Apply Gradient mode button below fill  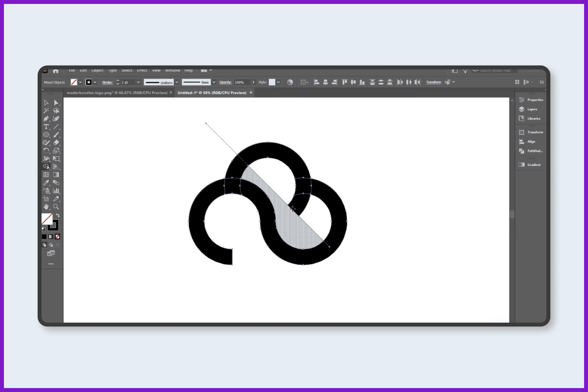tap(51, 237)
